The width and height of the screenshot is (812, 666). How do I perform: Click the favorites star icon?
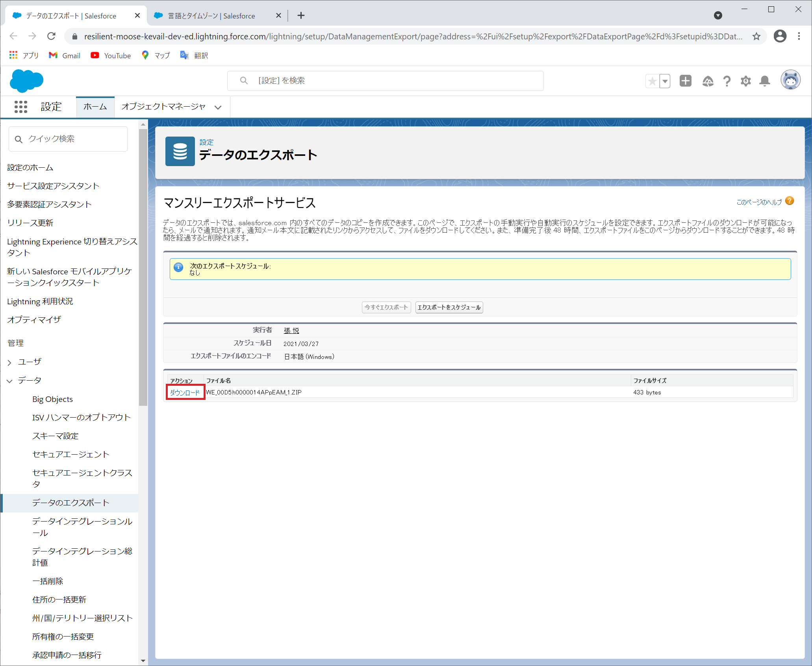[x=652, y=81]
